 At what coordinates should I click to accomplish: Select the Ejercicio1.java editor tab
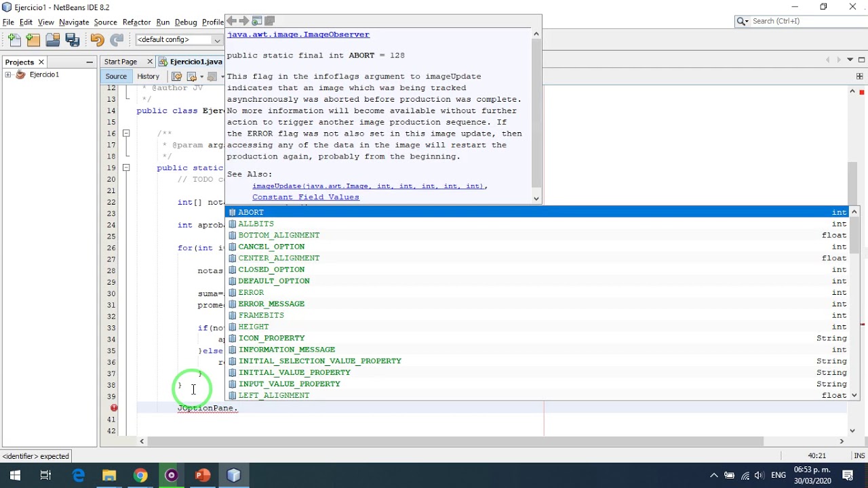pos(196,62)
